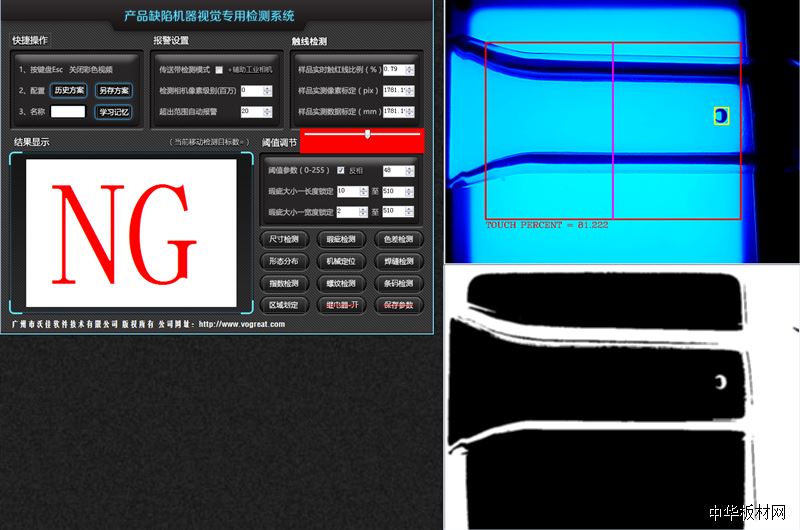The width and height of the screenshot is (800, 530).
Task: Click the 机械定位 mechanical positioning button
Action: 340,261
